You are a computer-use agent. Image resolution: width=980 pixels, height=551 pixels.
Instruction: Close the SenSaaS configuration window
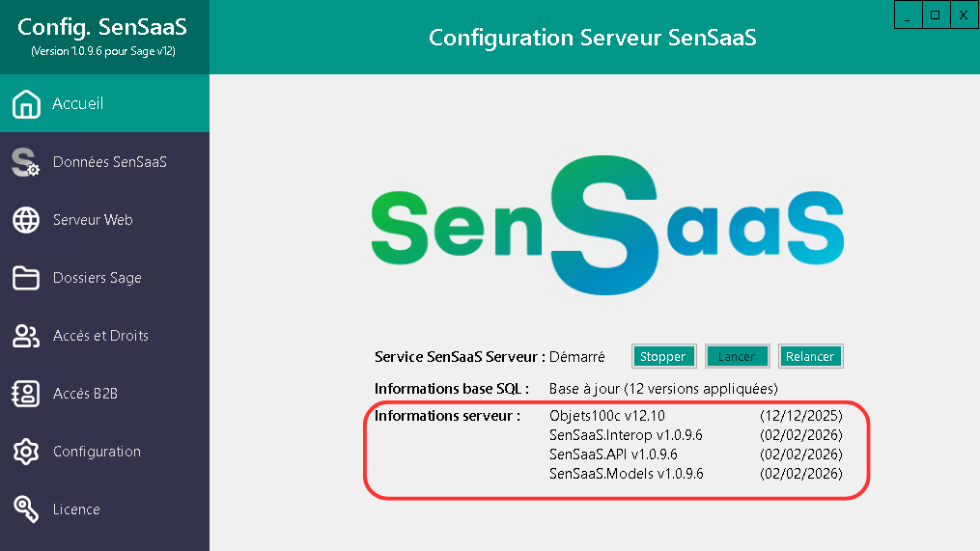[963, 14]
